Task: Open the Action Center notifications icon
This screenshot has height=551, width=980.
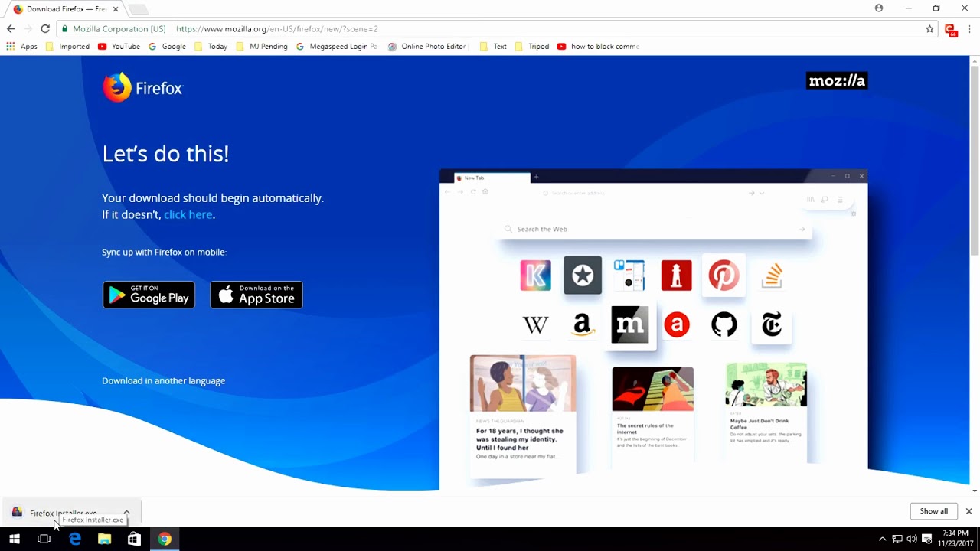Action: [926, 540]
